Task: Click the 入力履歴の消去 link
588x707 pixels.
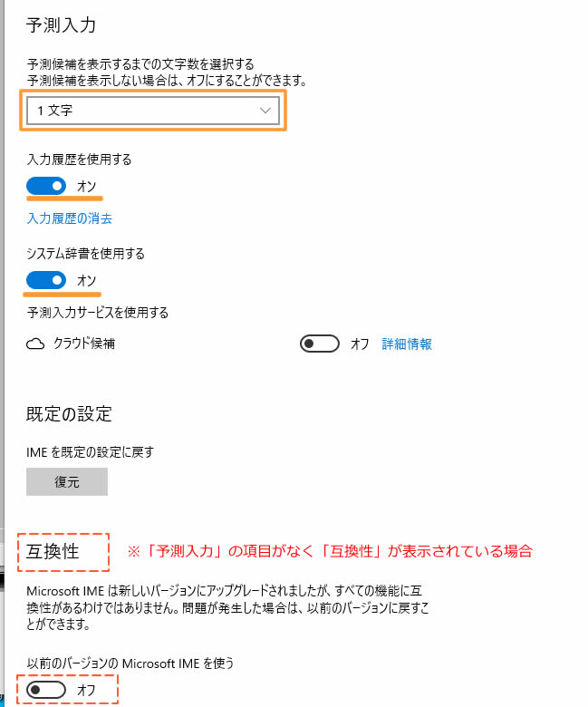Action: [70, 218]
